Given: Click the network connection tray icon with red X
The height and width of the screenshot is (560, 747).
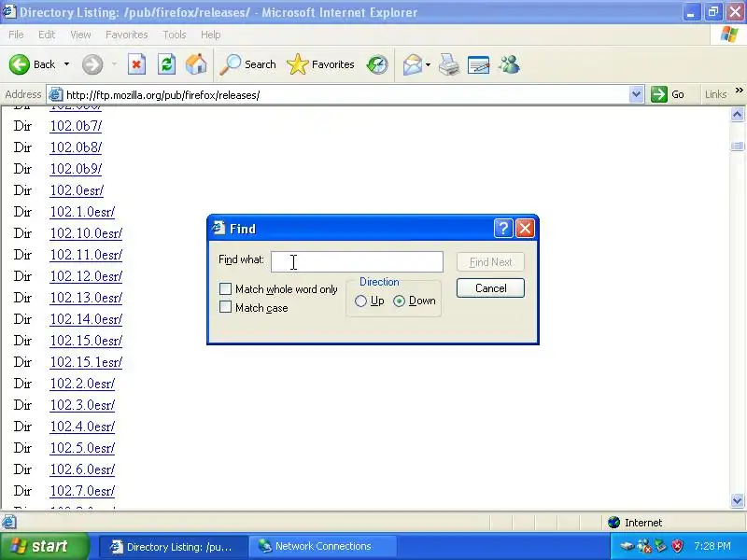Looking at the screenshot, I should 643,546.
